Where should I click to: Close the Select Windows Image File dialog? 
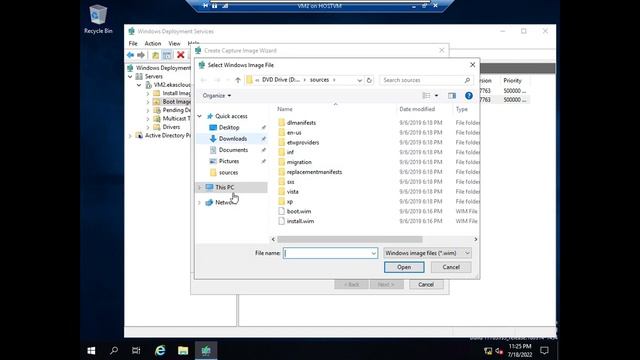(x=472, y=65)
